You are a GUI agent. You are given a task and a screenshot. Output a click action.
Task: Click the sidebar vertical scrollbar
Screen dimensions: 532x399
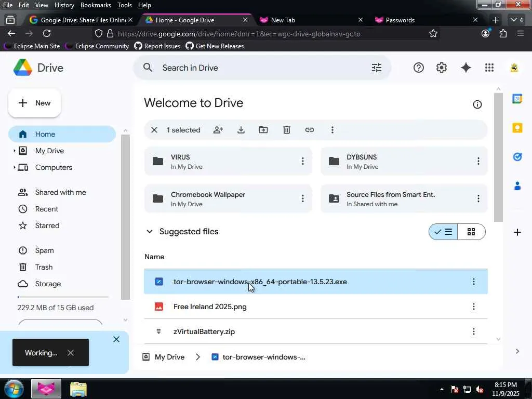click(x=126, y=217)
